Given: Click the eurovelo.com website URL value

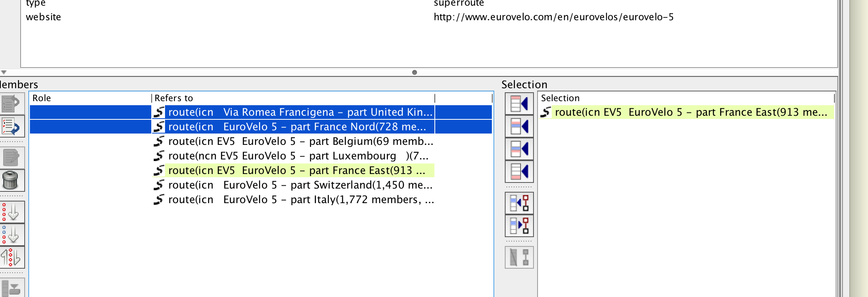Looking at the screenshot, I should [x=554, y=17].
